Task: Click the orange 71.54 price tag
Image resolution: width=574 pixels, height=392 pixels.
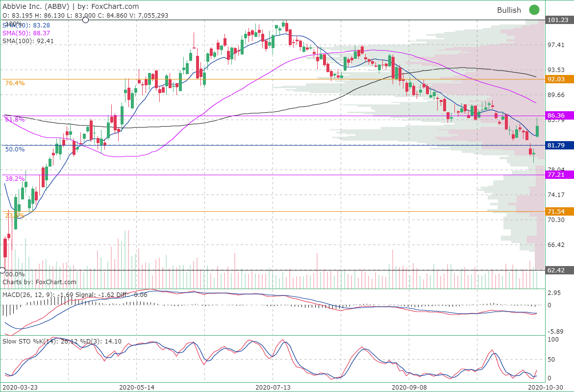Action: tap(556, 212)
